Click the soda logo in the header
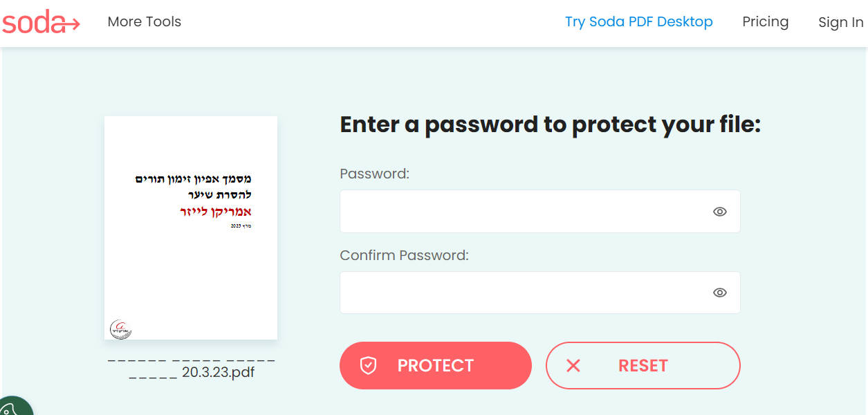 pos(40,21)
